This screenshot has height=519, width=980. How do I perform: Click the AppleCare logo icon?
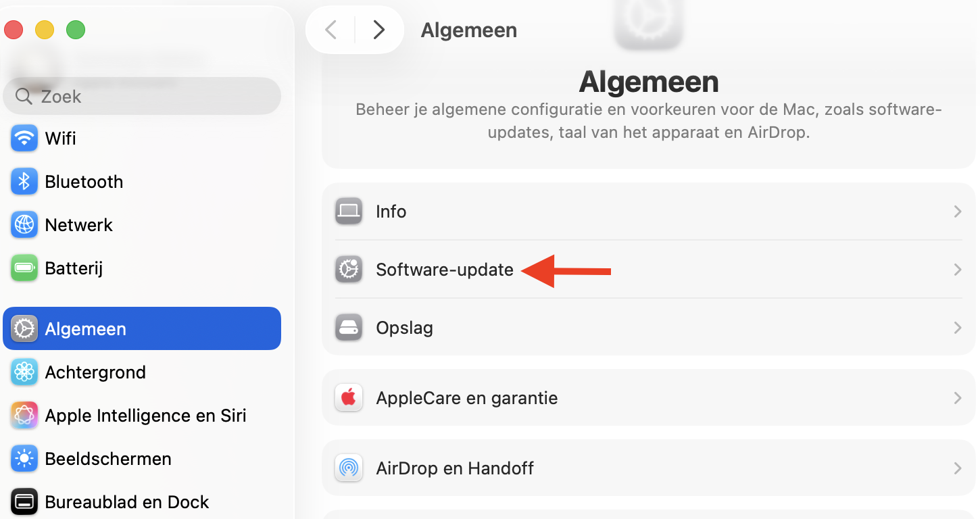[x=348, y=397]
